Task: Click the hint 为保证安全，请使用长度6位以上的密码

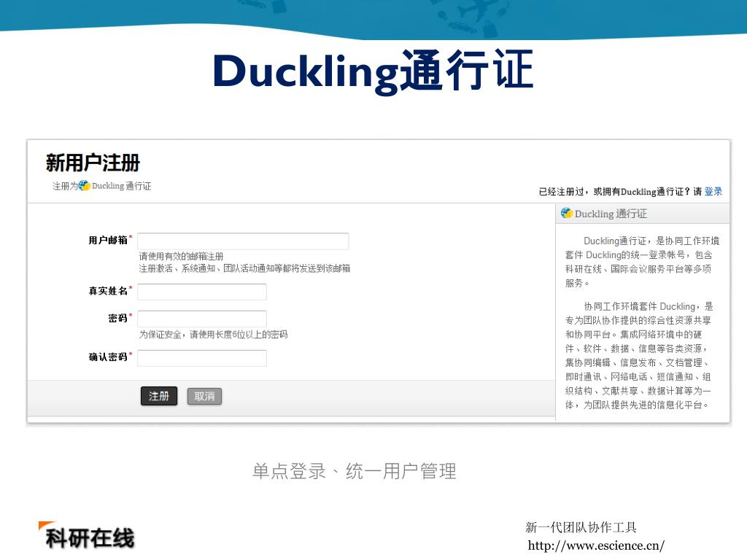Action: pyautogui.click(x=214, y=334)
